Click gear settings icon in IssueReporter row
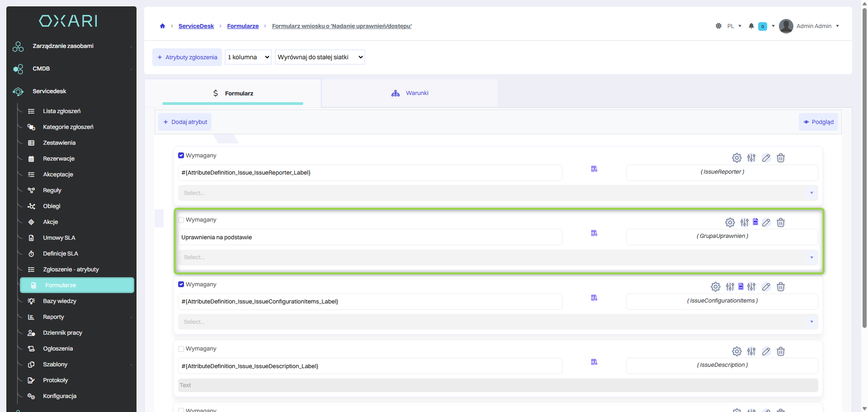 click(736, 158)
